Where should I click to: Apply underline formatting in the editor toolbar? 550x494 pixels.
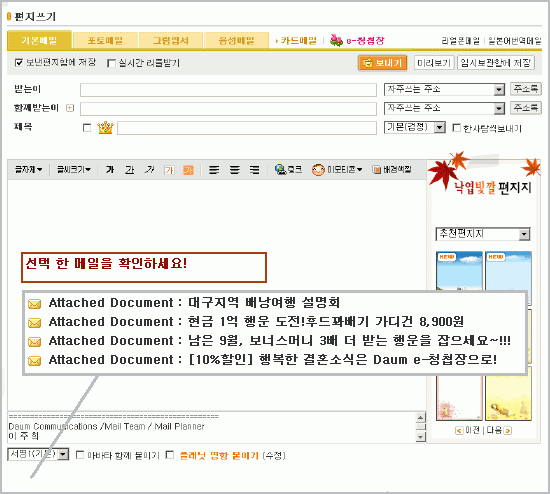coord(130,170)
